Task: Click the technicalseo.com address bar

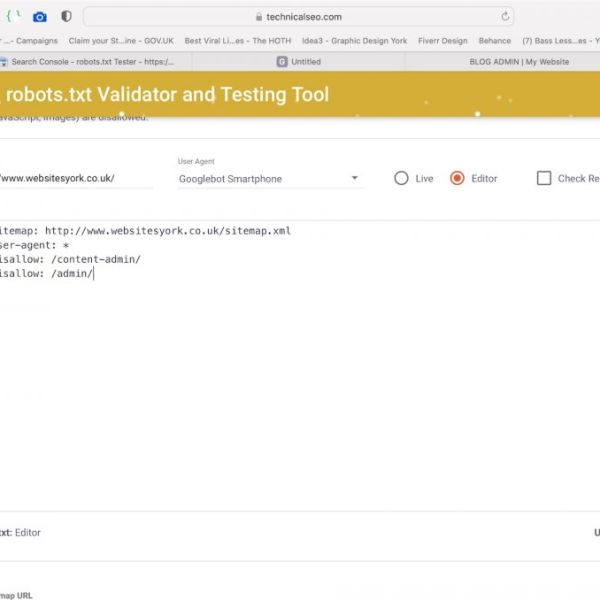Action: coord(300,17)
